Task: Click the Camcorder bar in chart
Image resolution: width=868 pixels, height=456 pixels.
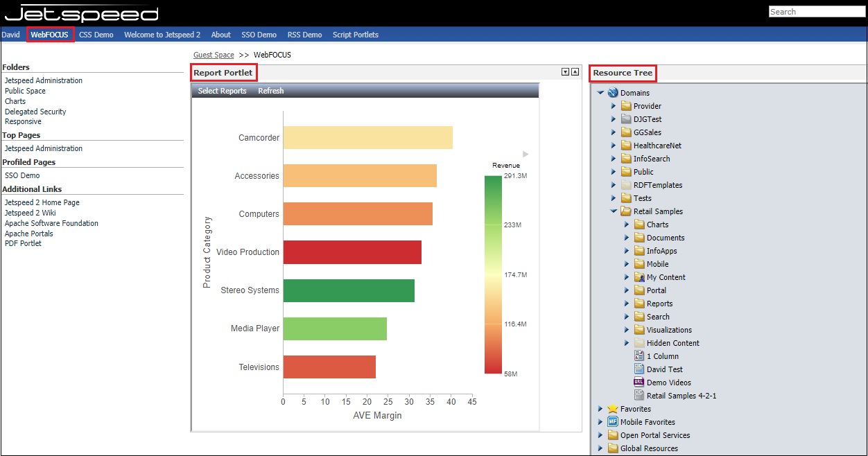Action: coord(368,137)
